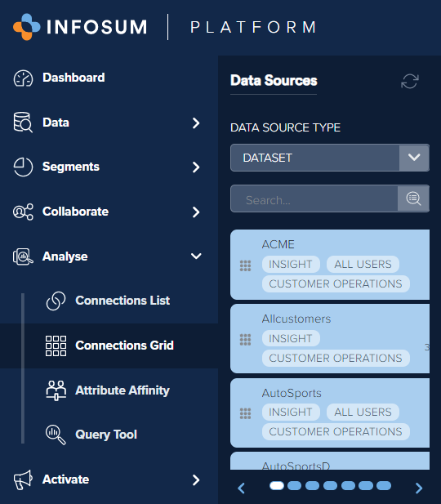This screenshot has width=441, height=504.
Task: Click the DATA SOURCE TYPE label
Action: point(286,127)
